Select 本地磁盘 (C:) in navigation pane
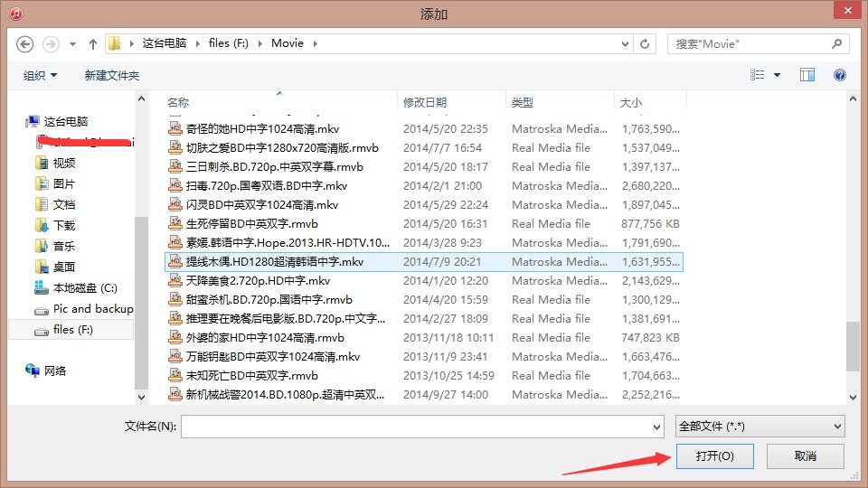 (x=85, y=287)
